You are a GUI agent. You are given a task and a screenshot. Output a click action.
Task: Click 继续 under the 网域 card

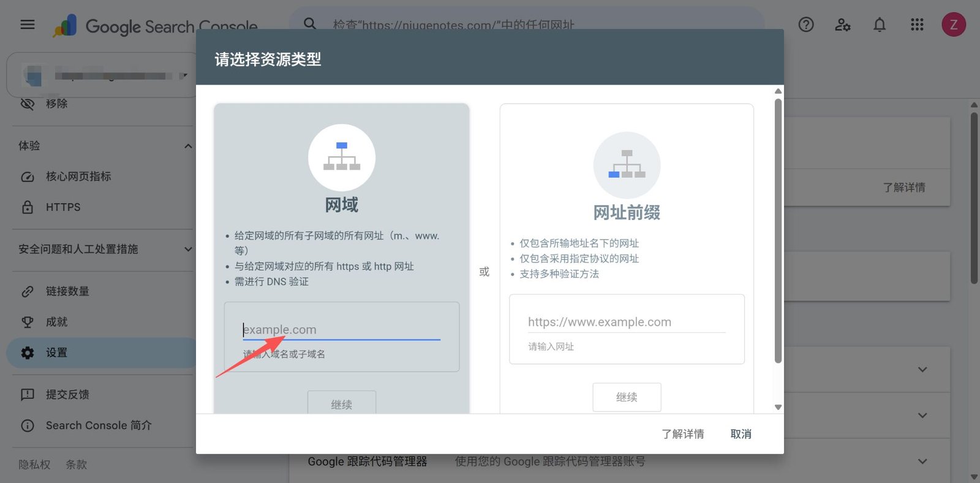tap(342, 403)
